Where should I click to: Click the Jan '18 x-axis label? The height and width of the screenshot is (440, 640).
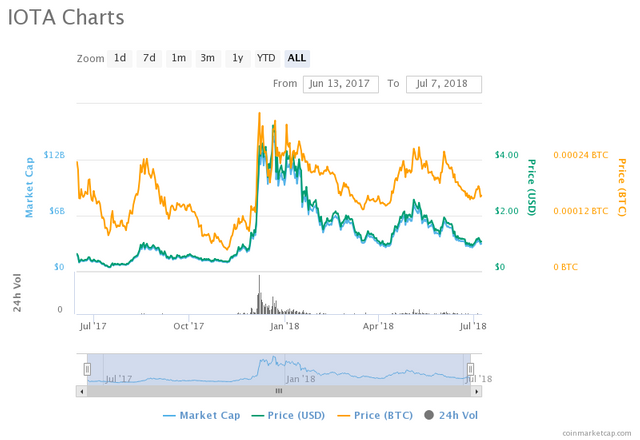click(284, 326)
